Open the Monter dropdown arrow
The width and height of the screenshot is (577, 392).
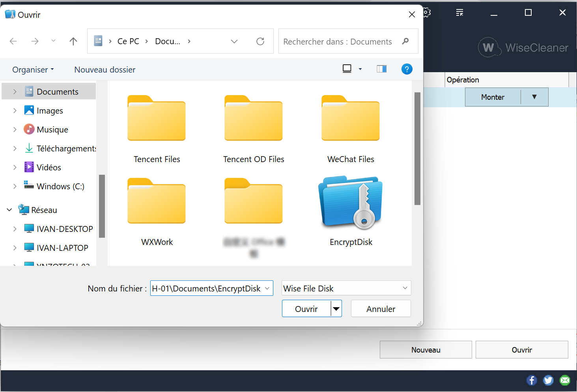click(534, 97)
